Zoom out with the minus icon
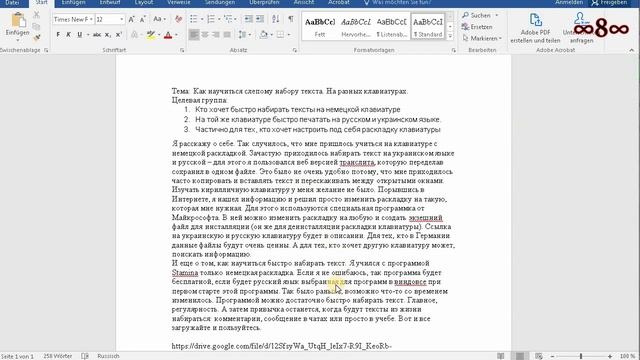The width and height of the screenshot is (640, 360). click(x=552, y=356)
